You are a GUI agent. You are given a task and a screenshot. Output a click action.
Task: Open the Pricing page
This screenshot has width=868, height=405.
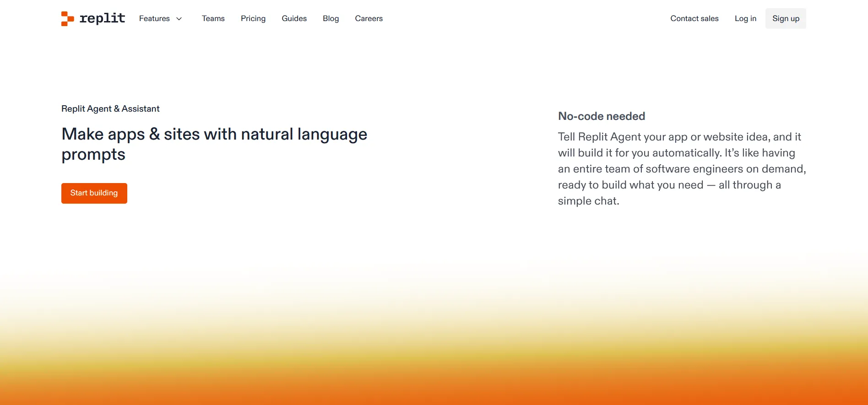point(253,19)
